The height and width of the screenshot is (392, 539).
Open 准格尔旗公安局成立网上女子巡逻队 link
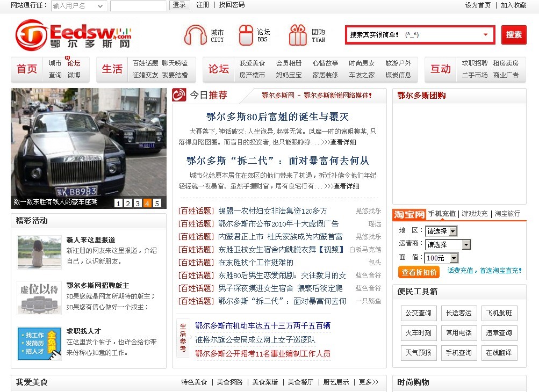[x=255, y=340]
